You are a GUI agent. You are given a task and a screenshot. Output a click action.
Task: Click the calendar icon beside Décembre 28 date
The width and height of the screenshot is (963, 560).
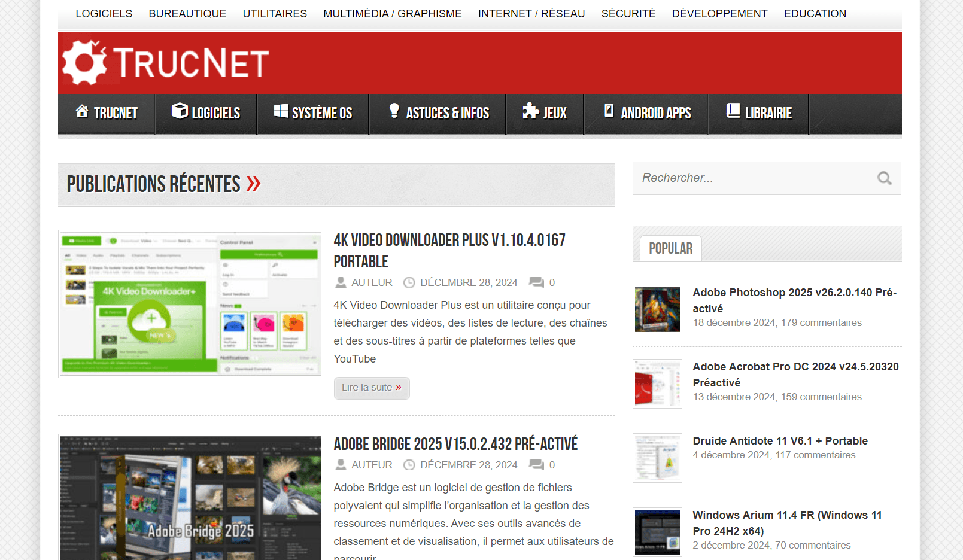pyautogui.click(x=409, y=282)
